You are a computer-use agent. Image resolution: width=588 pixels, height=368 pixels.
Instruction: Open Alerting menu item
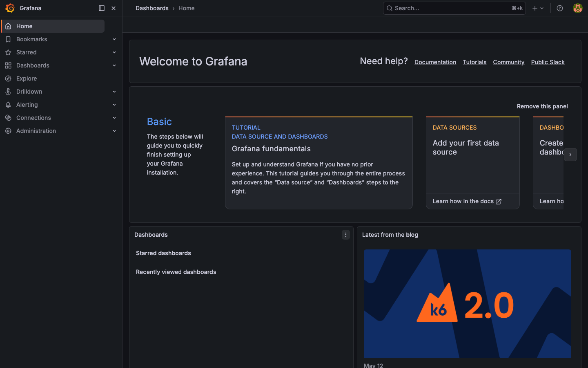point(27,105)
